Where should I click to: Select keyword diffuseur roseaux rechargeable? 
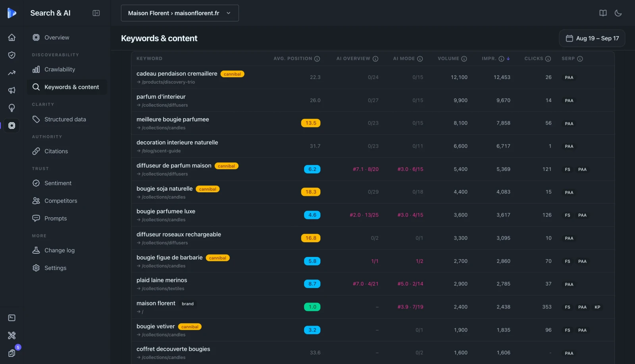179,234
